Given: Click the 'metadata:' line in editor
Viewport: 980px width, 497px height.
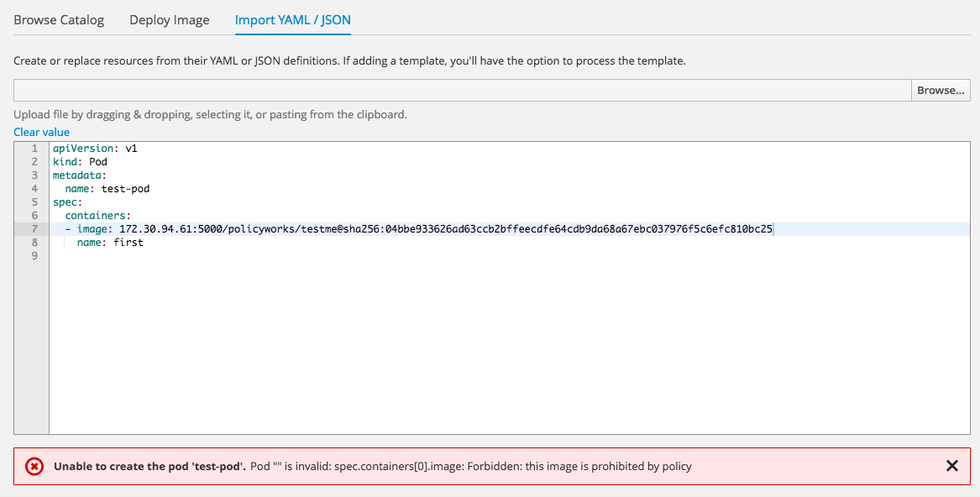Looking at the screenshot, I should coord(80,175).
